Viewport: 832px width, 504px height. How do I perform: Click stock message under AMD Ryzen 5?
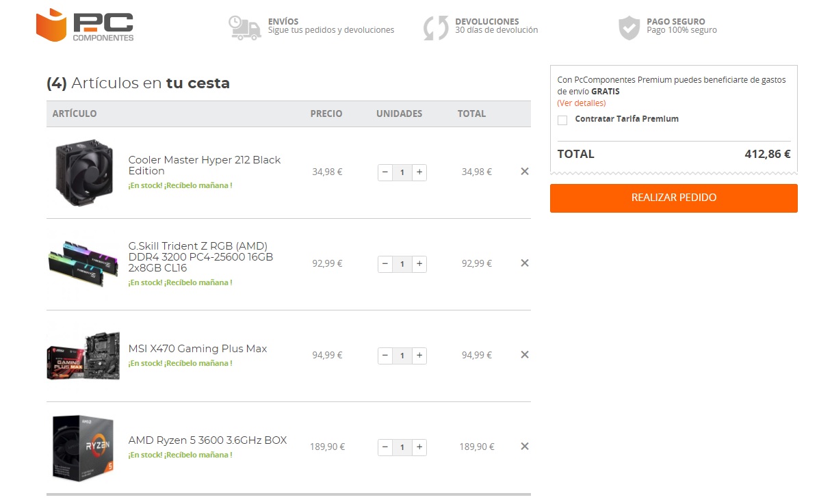tap(180, 455)
